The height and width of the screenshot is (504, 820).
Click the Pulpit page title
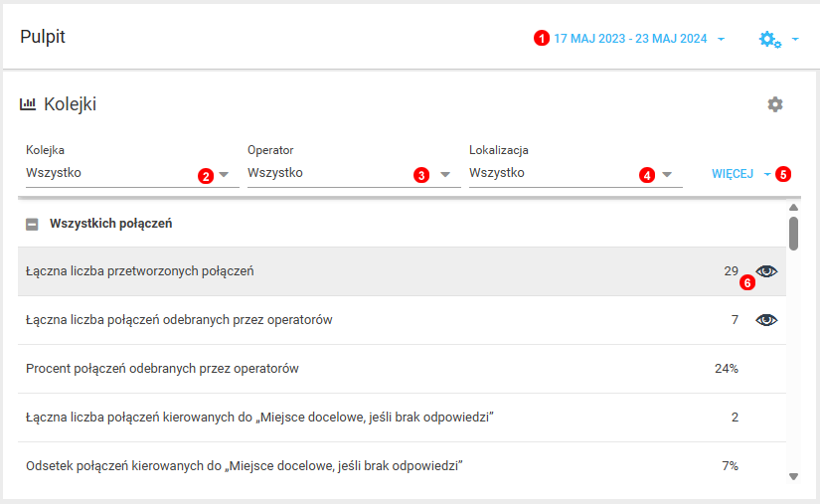[x=43, y=37]
